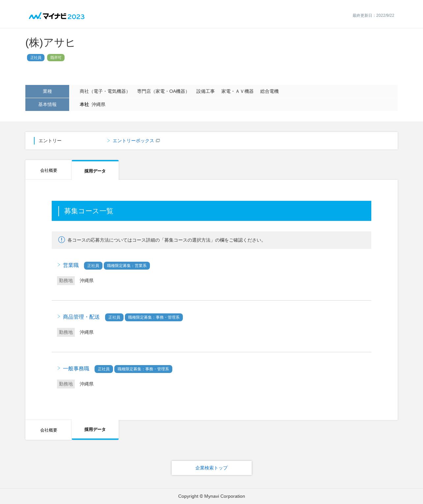The width and height of the screenshot is (423, 504).
Task: Click 正社員 tag next to 営業職
Action: (93, 266)
